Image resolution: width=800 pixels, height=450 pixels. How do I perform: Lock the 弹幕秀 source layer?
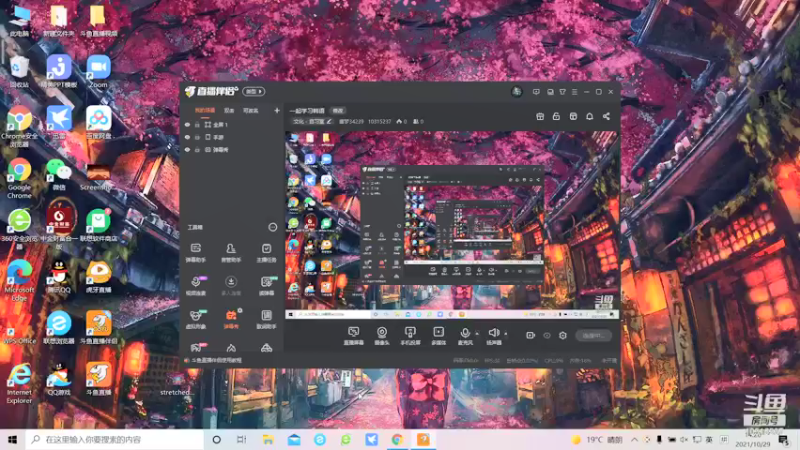[197, 150]
